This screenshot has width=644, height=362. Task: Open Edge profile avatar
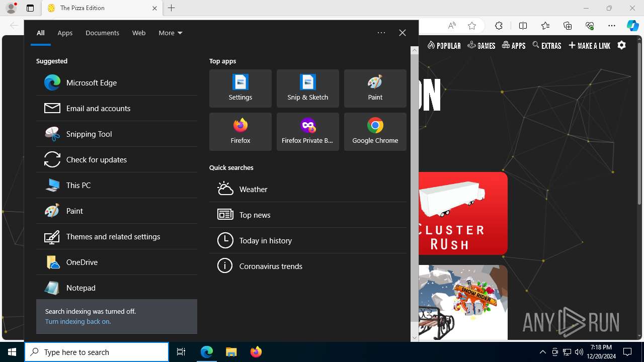[x=11, y=8]
